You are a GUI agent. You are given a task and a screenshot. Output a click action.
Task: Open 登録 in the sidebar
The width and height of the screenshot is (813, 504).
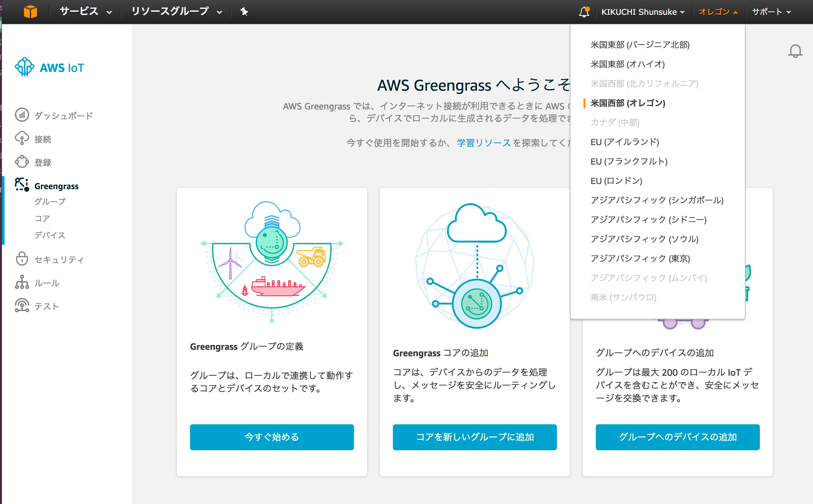(x=43, y=162)
